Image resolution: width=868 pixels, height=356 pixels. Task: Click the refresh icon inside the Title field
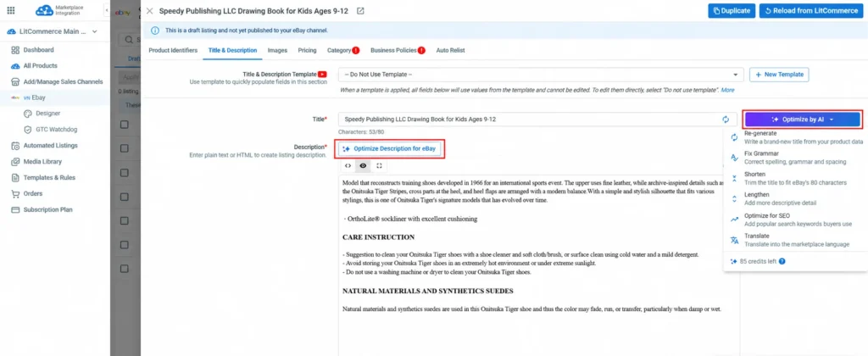(x=726, y=119)
